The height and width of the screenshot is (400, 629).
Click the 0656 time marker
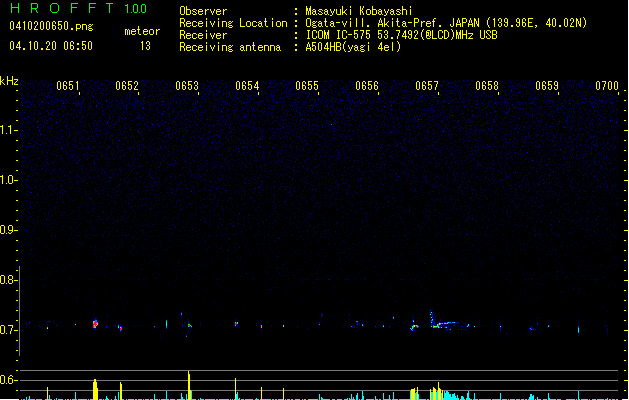367,86
